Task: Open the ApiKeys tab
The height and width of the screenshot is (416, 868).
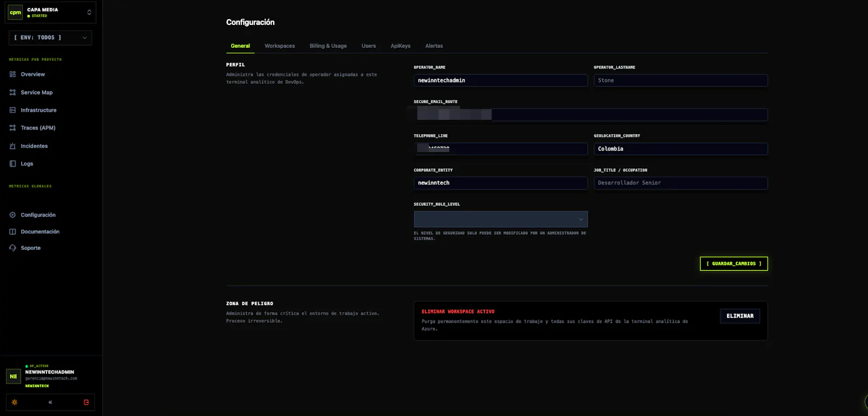Action: (x=400, y=46)
